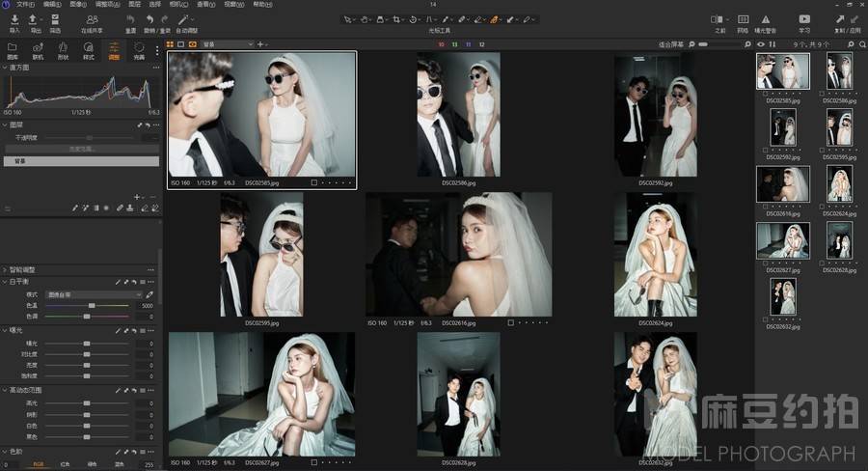This screenshot has height=471, width=868.
Task: Toggle the browser eye filter icon
Action: click(x=761, y=44)
